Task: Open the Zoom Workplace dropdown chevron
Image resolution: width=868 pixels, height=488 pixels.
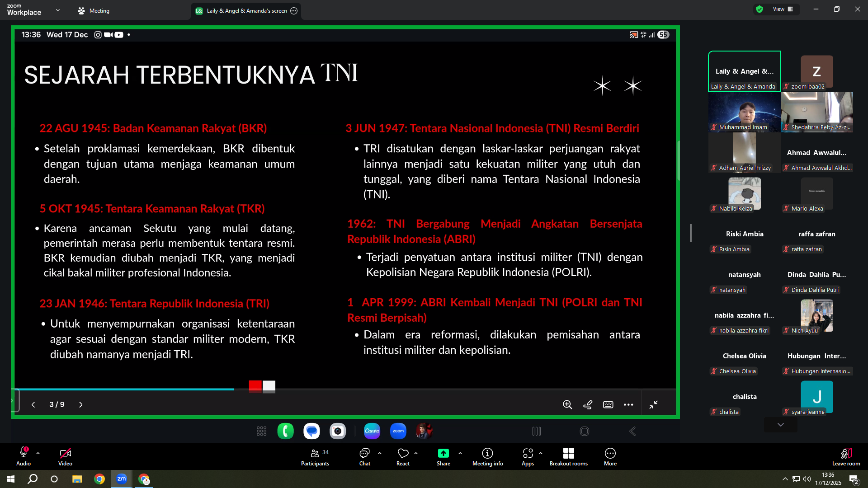Action: (58, 10)
